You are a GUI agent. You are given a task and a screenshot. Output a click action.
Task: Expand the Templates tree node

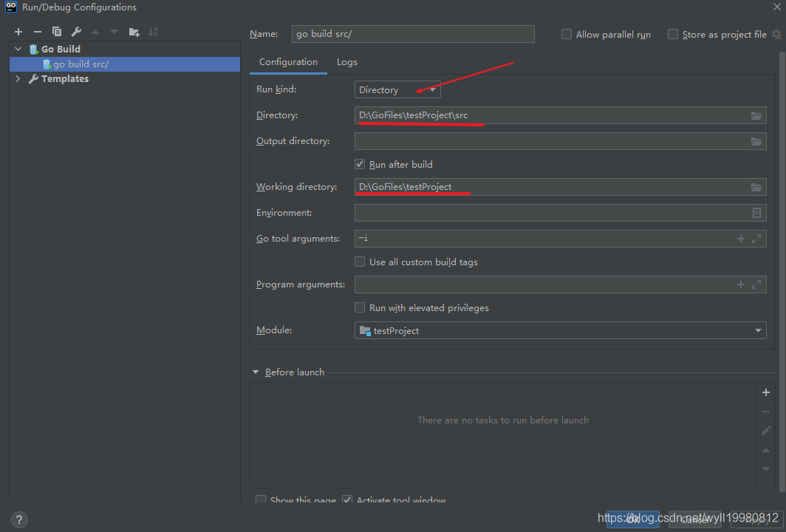[18, 79]
